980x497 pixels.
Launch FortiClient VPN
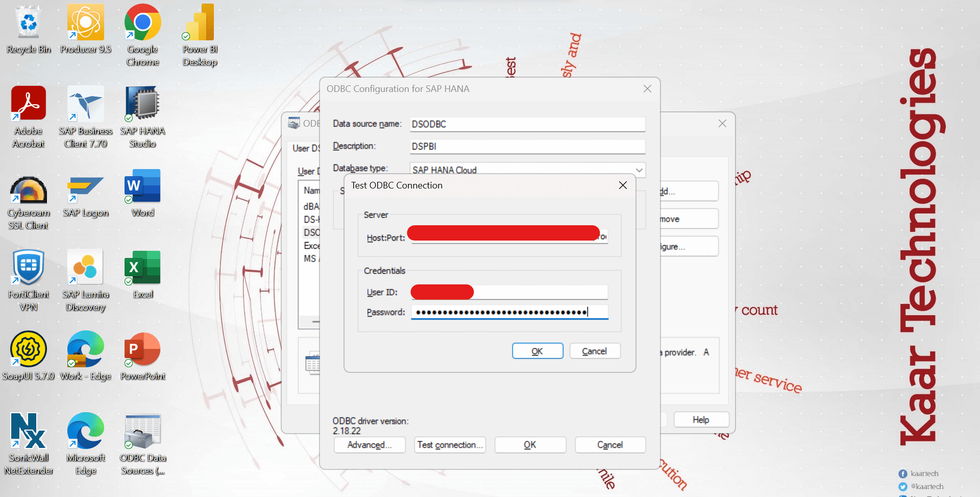point(29,267)
